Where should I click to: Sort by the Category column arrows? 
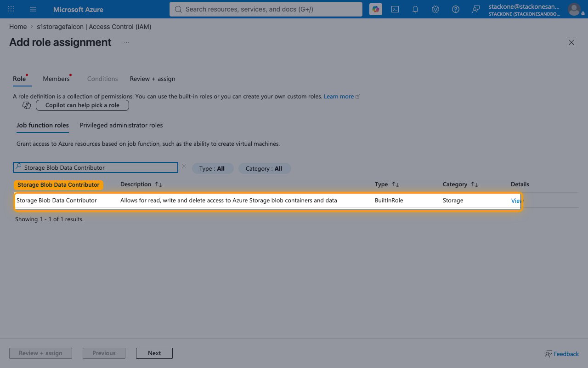475,184
